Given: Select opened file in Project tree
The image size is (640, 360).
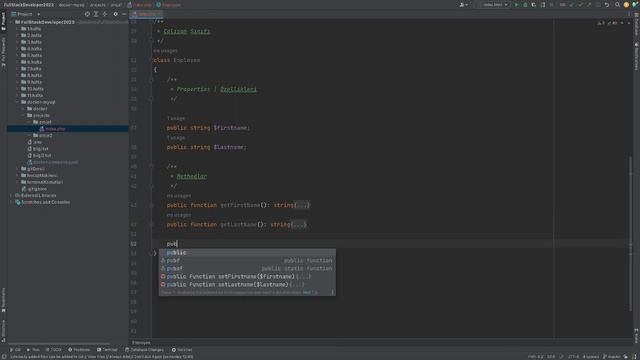Looking at the screenshot, I should 87,14.
